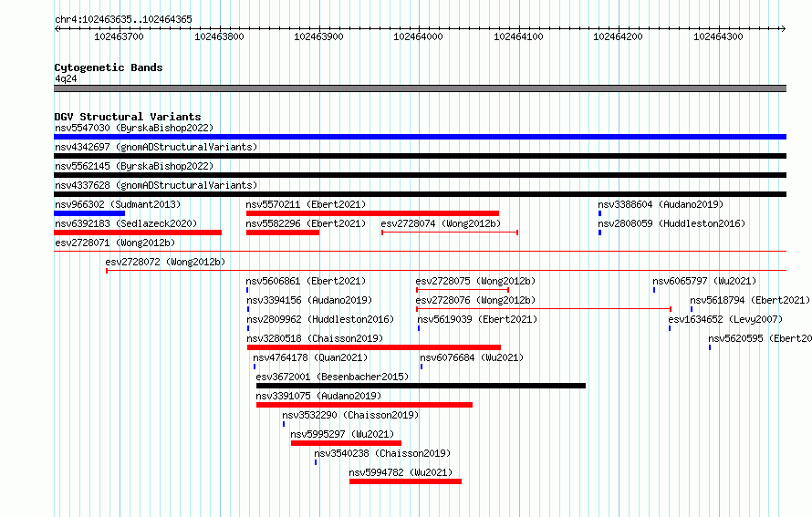812x517 pixels.
Task: Click ruler position 102464200
Action: coord(618,36)
